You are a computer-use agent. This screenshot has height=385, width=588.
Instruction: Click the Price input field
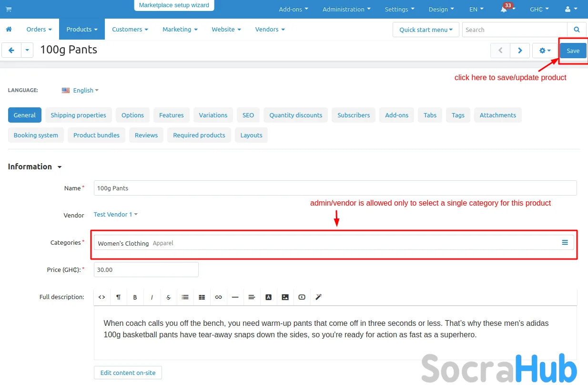tap(146, 270)
